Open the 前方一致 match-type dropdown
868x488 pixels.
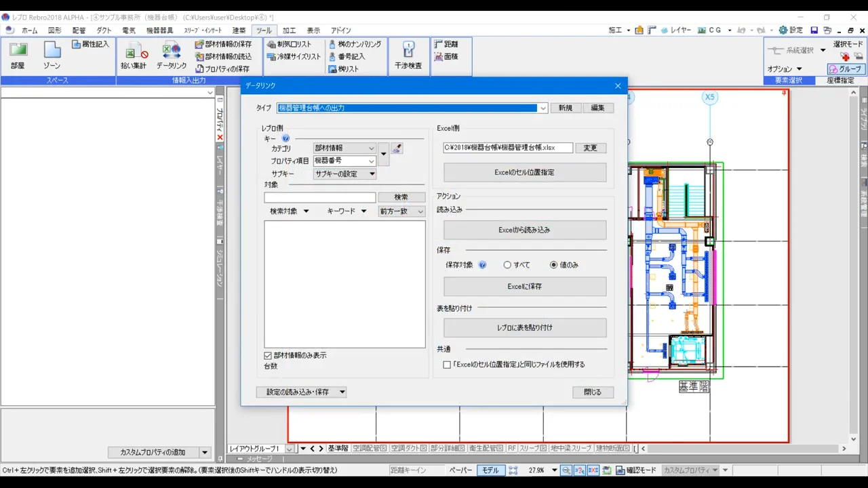tap(401, 211)
